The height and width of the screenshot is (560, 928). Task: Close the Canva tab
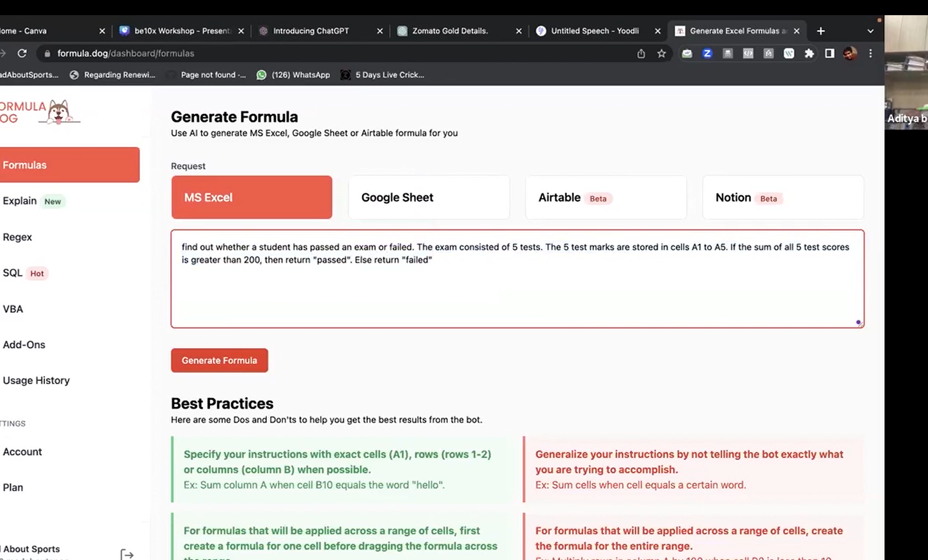[102, 31]
